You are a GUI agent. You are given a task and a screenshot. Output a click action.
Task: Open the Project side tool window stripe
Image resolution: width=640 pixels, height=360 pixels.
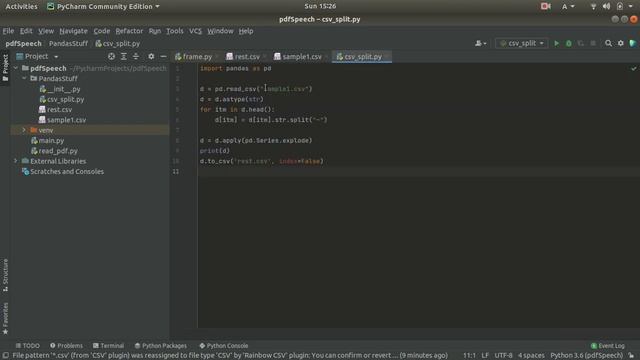click(x=5, y=67)
